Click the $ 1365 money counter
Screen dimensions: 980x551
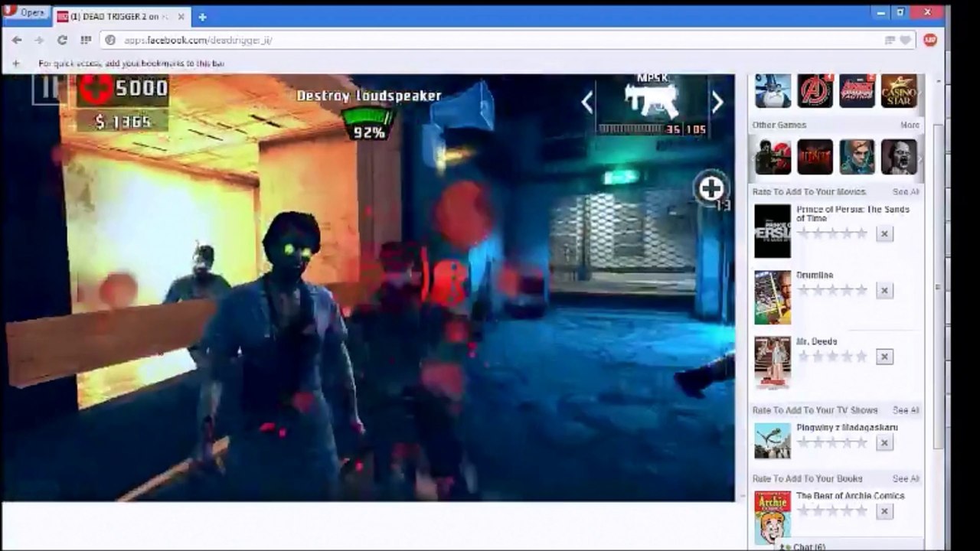pyautogui.click(x=123, y=121)
